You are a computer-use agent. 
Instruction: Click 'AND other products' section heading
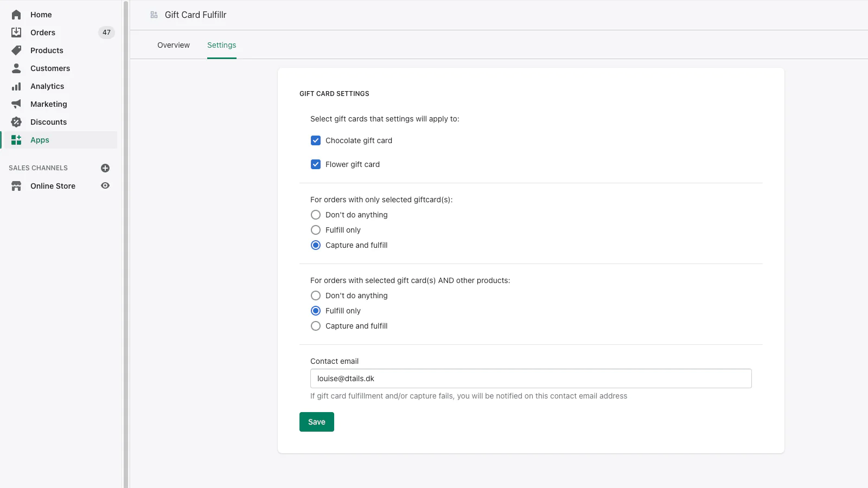[410, 280]
